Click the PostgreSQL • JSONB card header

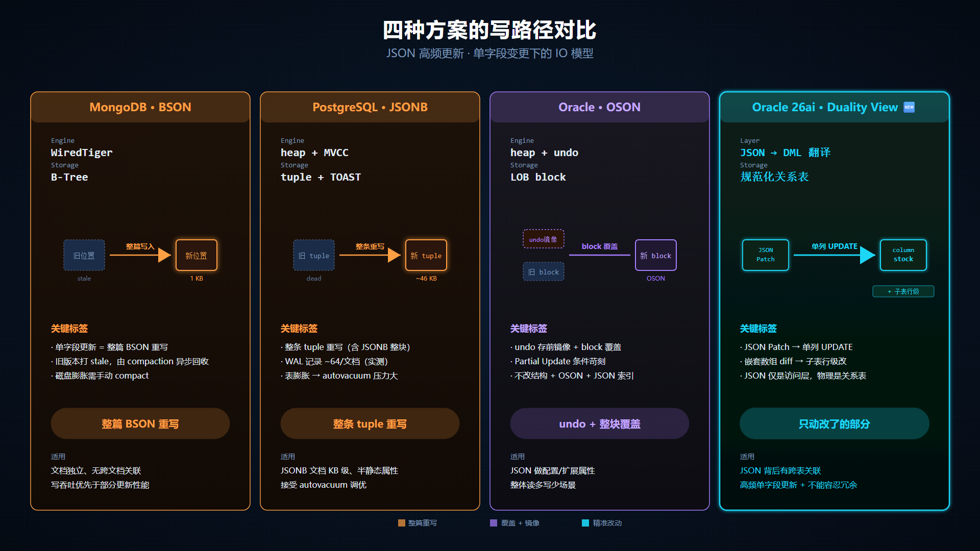pos(370,107)
